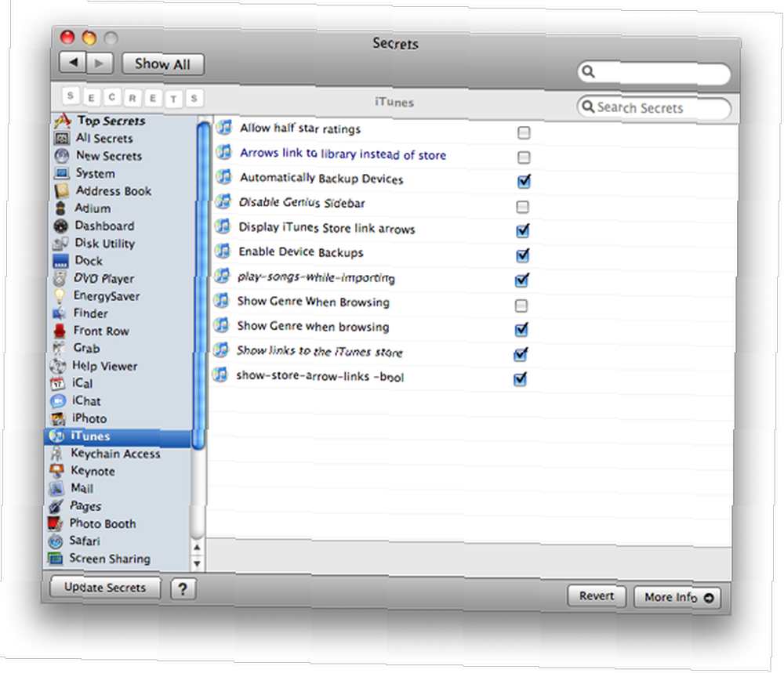The width and height of the screenshot is (784, 673).
Task: Enable Allow half star ratings checkbox
Action: 524,132
